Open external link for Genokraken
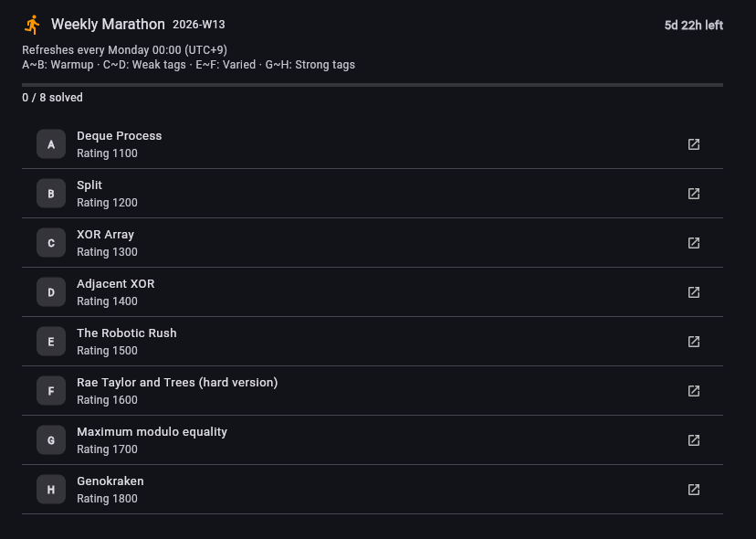The height and width of the screenshot is (539, 756). click(x=694, y=490)
